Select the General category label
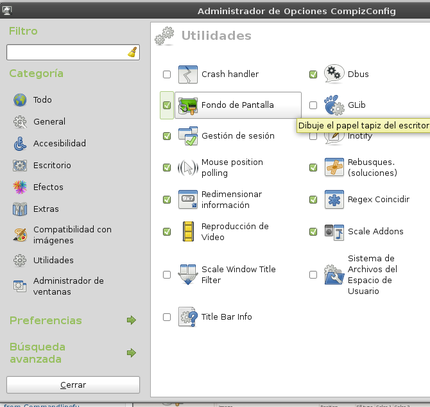 click(49, 122)
